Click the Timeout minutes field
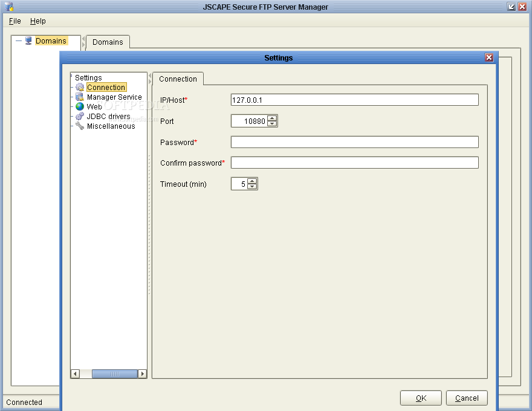The image size is (532, 411). tap(239, 184)
